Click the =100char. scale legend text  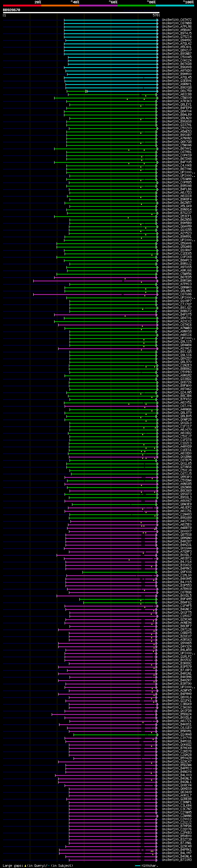click(150, 865)
